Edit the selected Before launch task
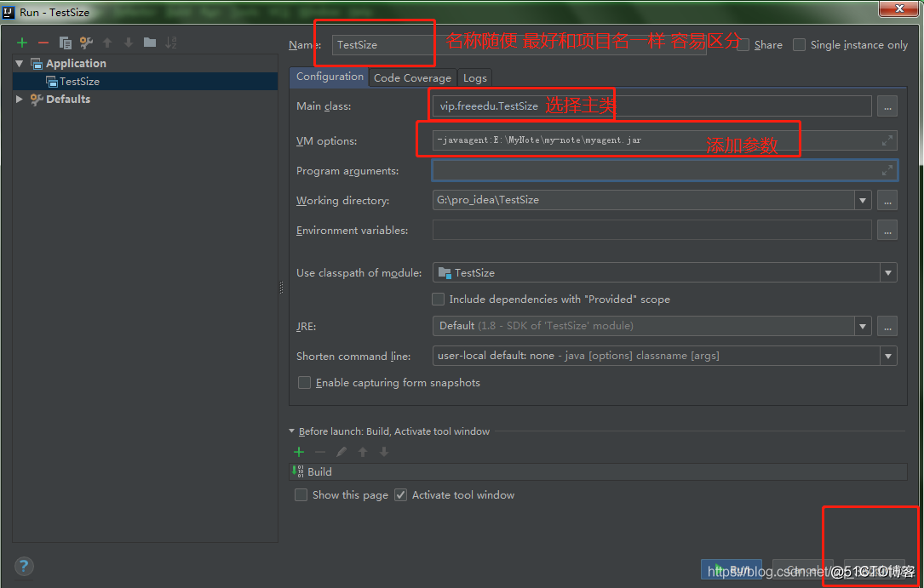The image size is (924, 588). [x=341, y=452]
